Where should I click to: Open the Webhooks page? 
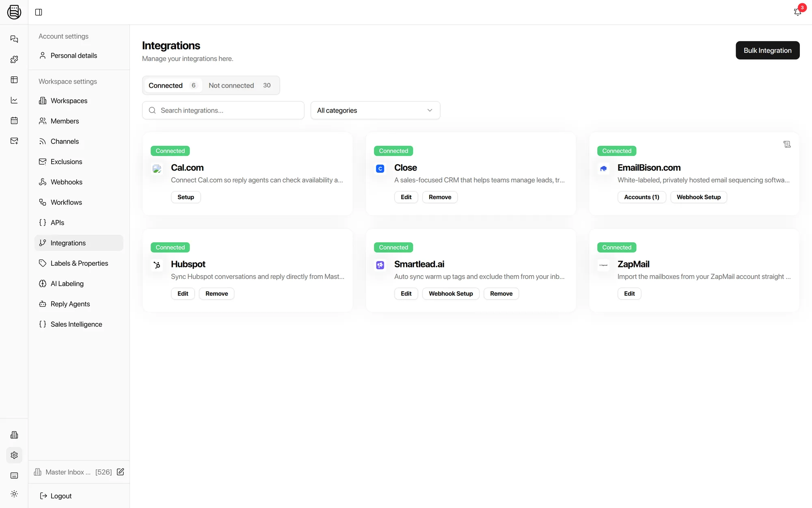(x=79, y=182)
